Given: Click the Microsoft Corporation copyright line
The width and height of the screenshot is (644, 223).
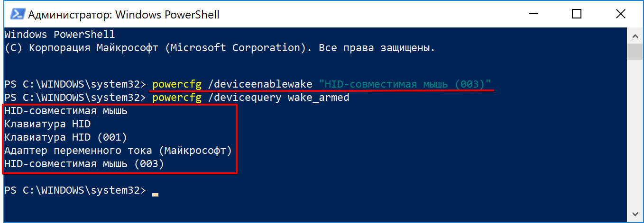Looking at the screenshot, I should 220,48.
